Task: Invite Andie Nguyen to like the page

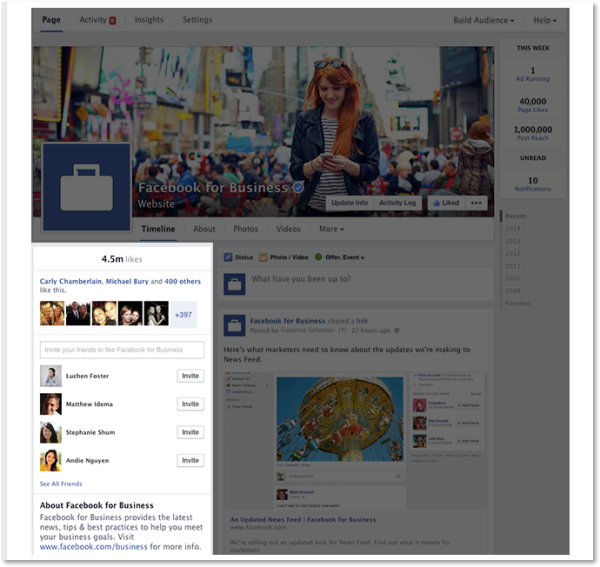Action: pyautogui.click(x=190, y=460)
